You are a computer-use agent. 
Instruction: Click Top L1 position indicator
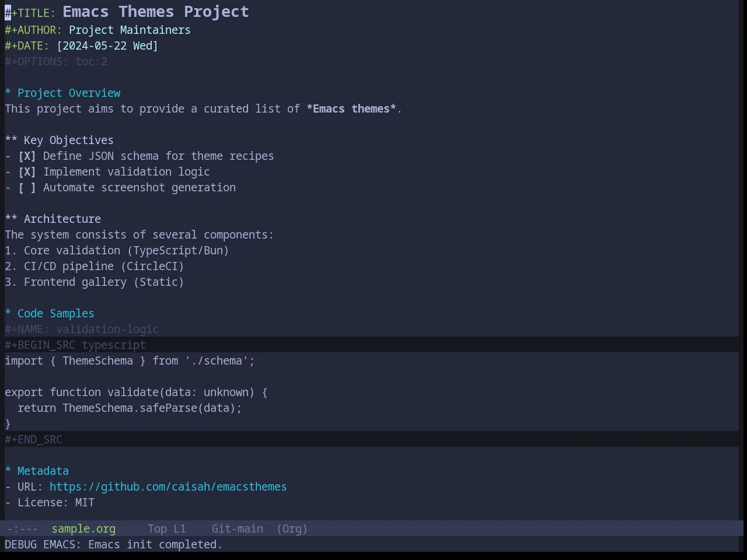pos(167,529)
